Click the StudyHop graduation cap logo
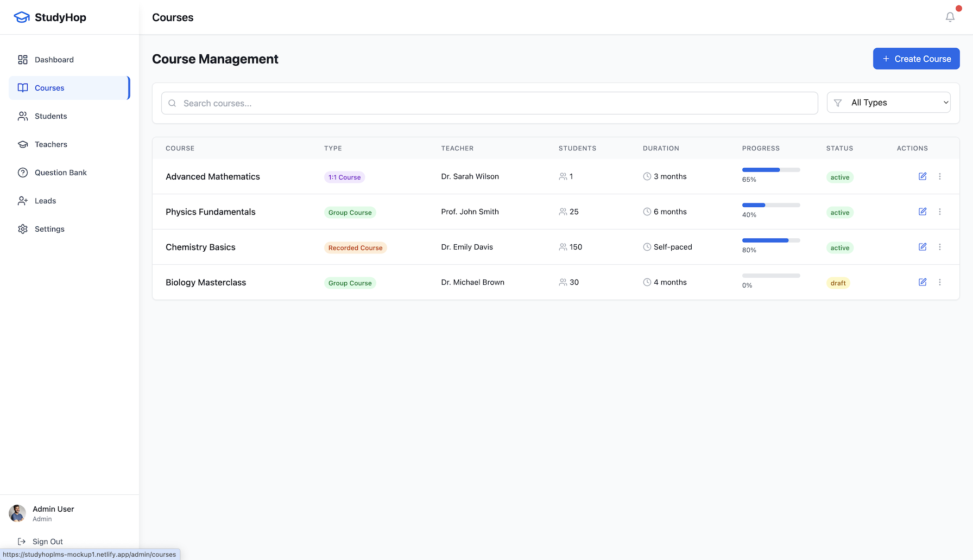This screenshot has width=973, height=560. pos(22,17)
